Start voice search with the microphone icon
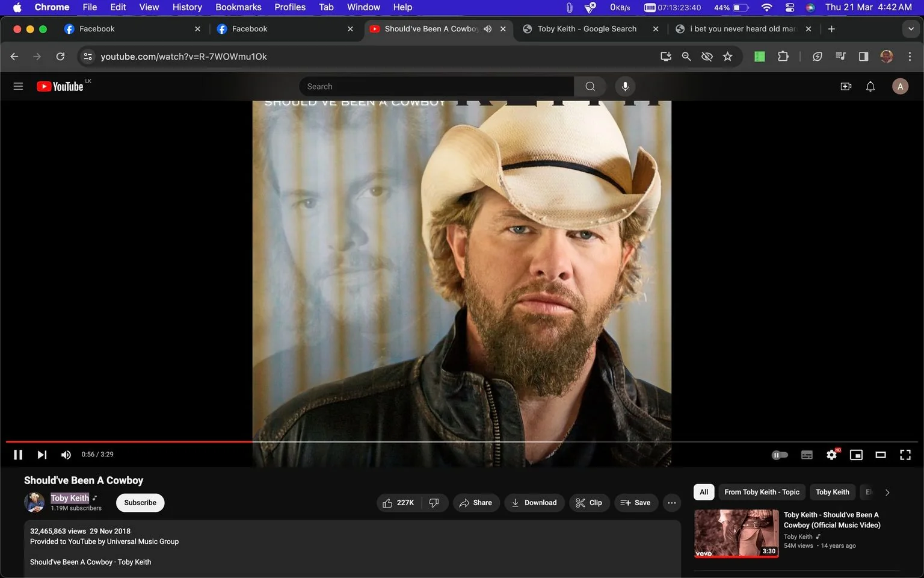Viewport: 924px width, 578px height. 625,86
